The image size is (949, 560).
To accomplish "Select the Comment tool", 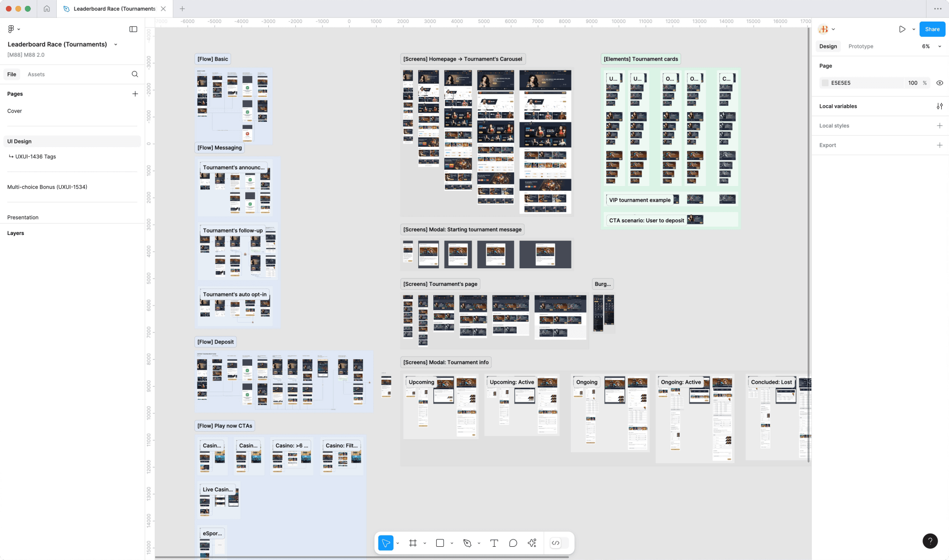I will pyautogui.click(x=513, y=543).
